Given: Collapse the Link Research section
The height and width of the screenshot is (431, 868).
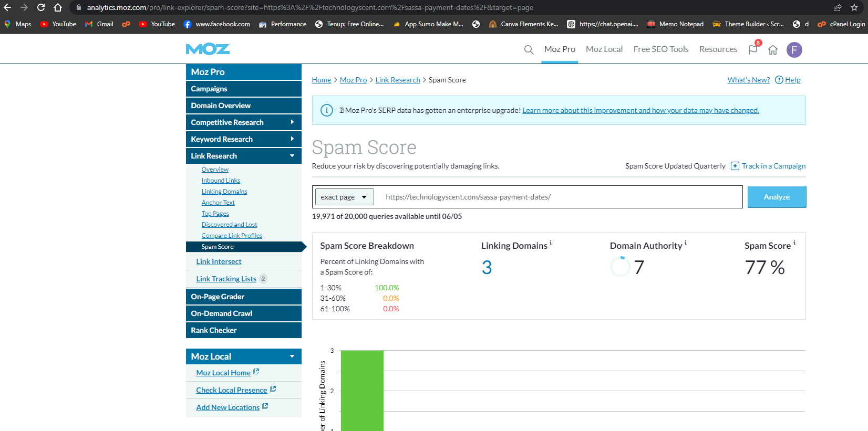Looking at the screenshot, I should pos(244,156).
